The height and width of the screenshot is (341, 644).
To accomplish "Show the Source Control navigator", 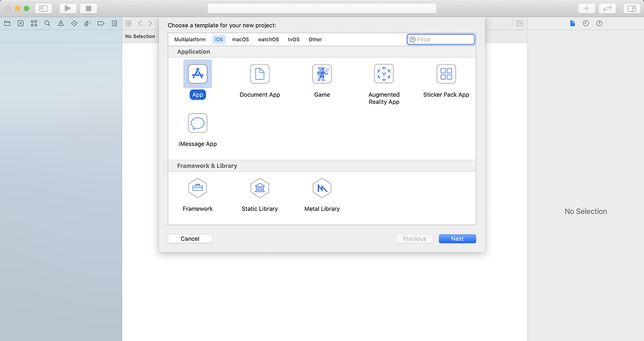I will [x=21, y=23].
